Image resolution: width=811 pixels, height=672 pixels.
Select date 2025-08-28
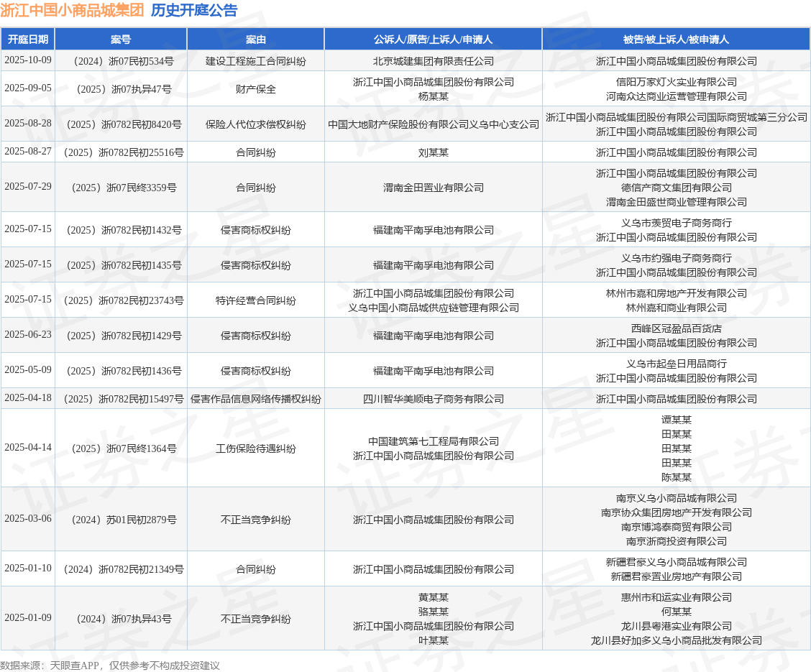28,123
